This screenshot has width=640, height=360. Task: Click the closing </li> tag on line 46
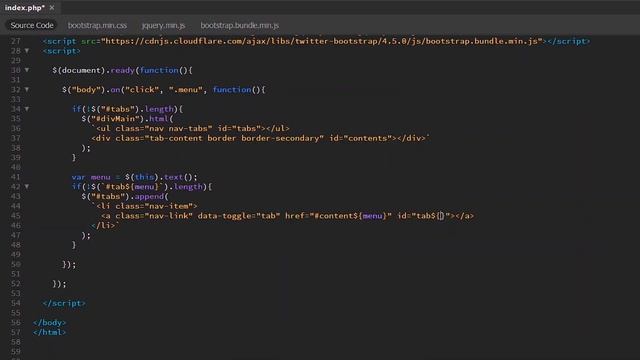coord(103,225)
